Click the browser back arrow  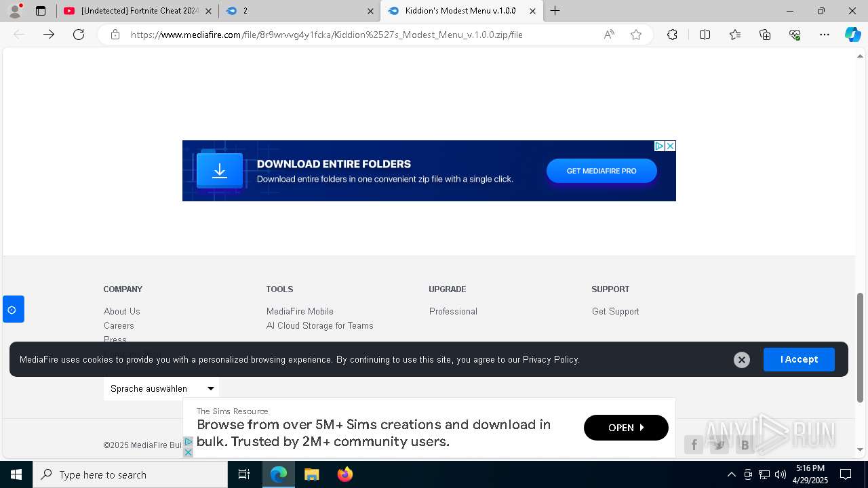tap(19, 35)
